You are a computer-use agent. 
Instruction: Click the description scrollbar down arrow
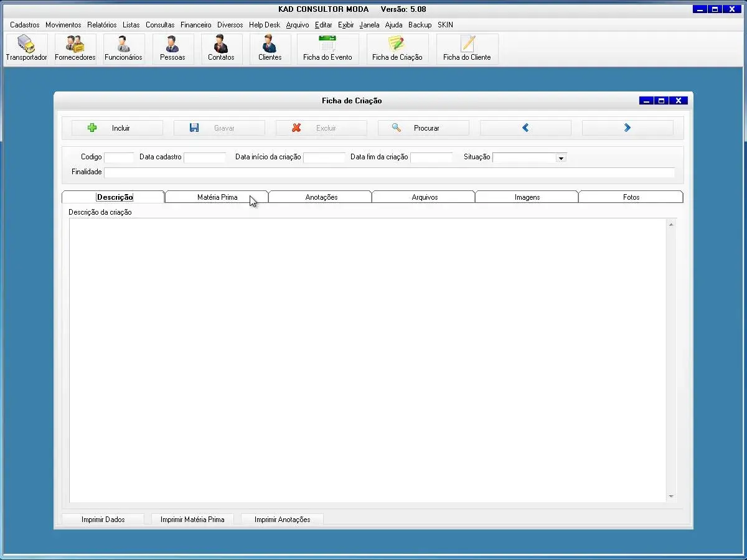671,497
